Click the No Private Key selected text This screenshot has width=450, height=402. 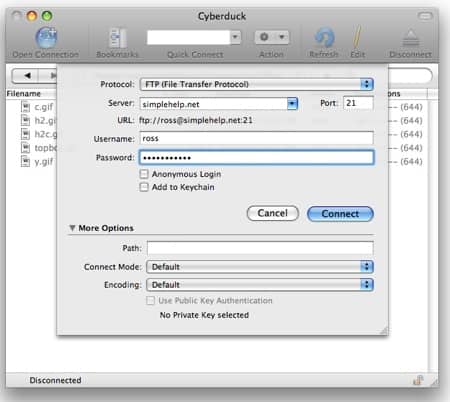point(204,315)
